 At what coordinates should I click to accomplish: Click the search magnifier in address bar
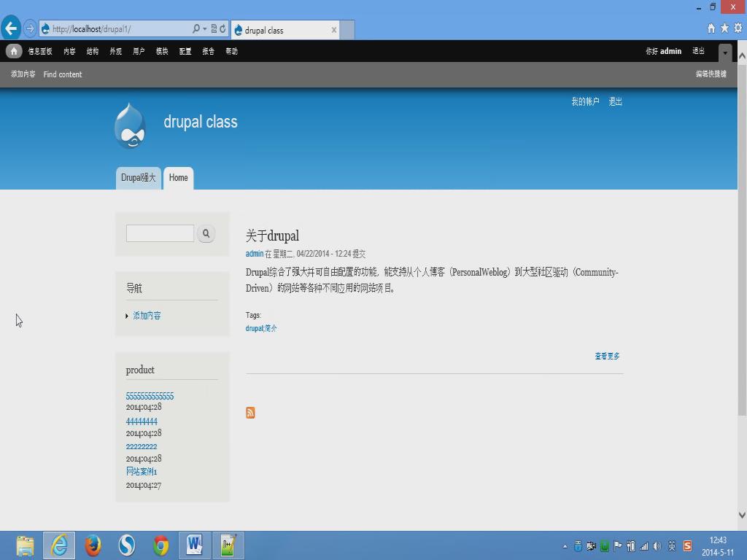tap(196, 28)
